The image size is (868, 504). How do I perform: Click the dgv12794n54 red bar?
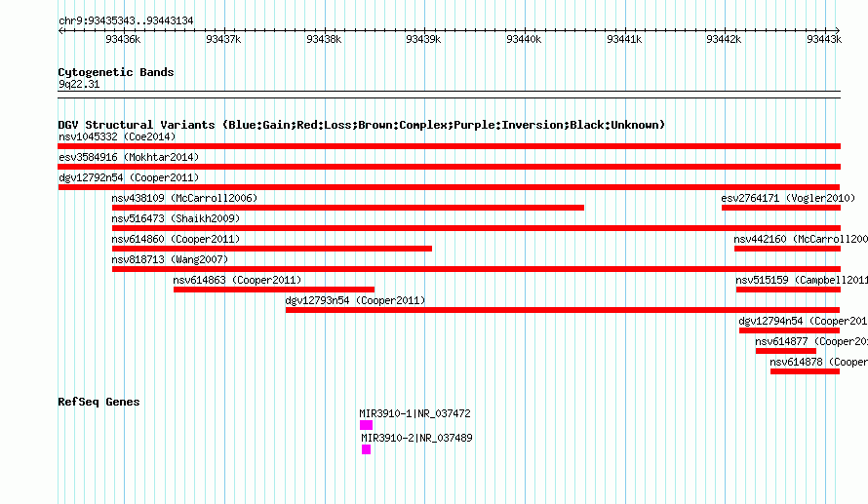point(789,330)
